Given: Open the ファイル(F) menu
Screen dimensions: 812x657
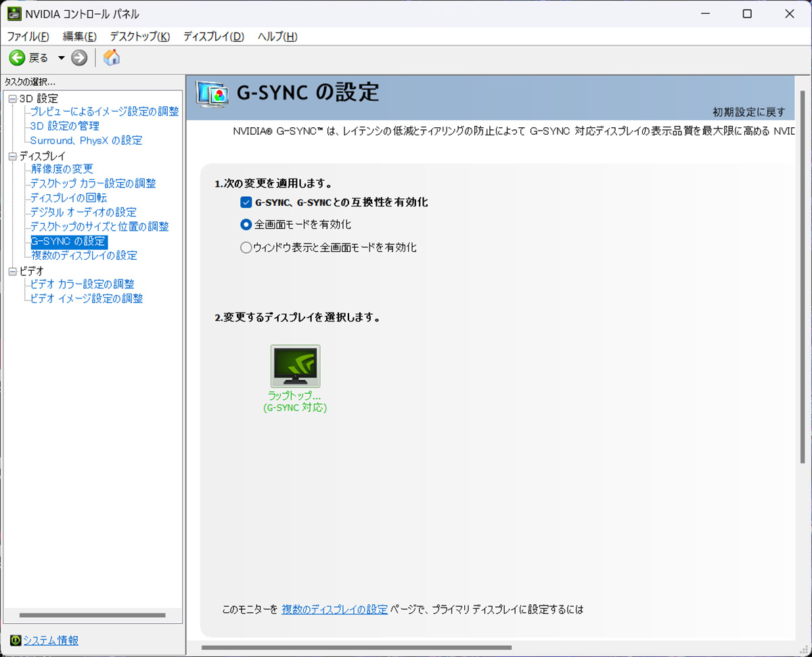Looking at the screenshot, I should pyautogui.click(x=28, y=37).
